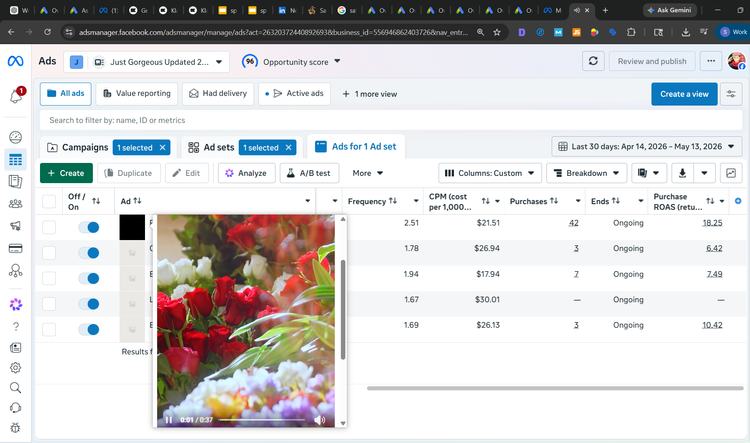Open the Reports dropdown next to Breakdown
The height and width of the screenshot is (443, 750).
[649, 173]
